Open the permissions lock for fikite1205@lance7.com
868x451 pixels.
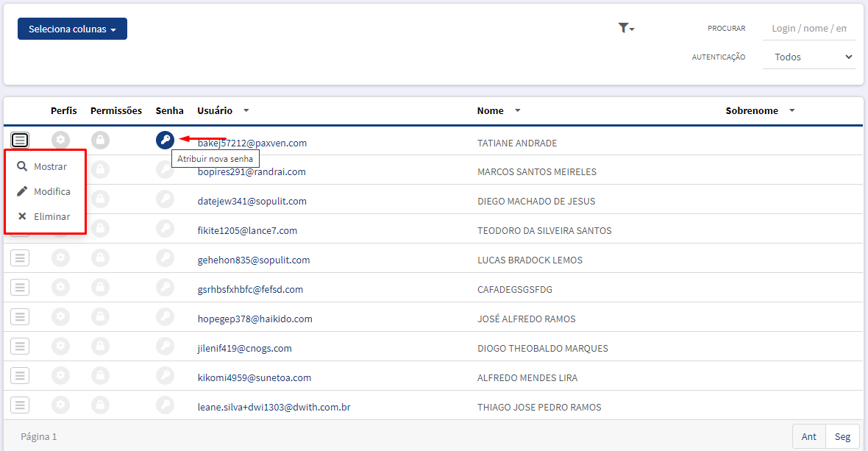click(x=100, y=228)
